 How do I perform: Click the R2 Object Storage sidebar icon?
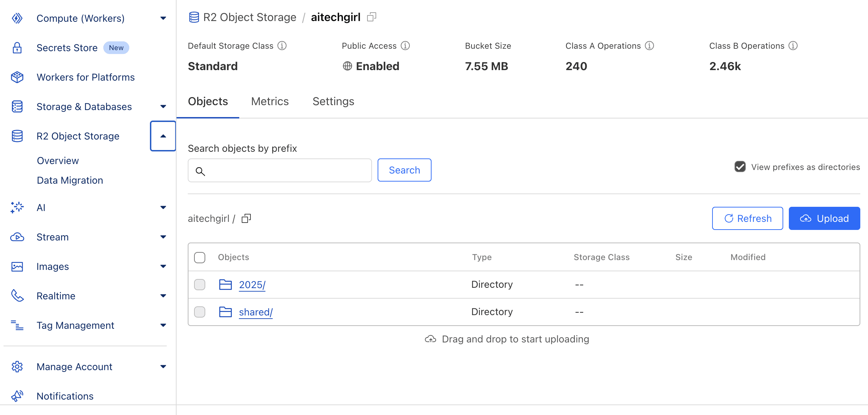coord(17,136)
